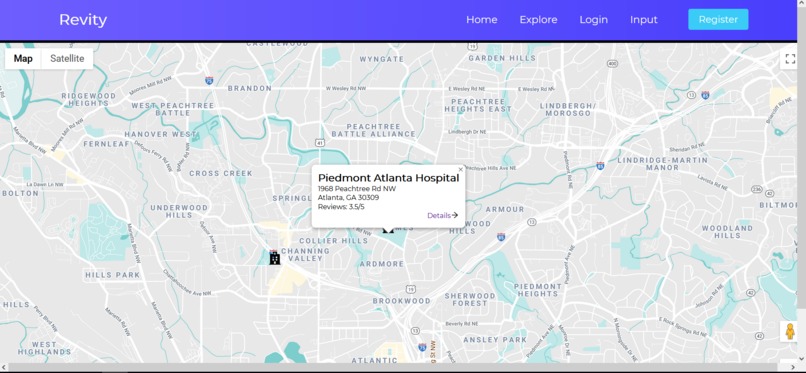Click Piedmont Atlanta Hospital title text
The width and height of the screenshot is (806, 373).
(389, 178)
